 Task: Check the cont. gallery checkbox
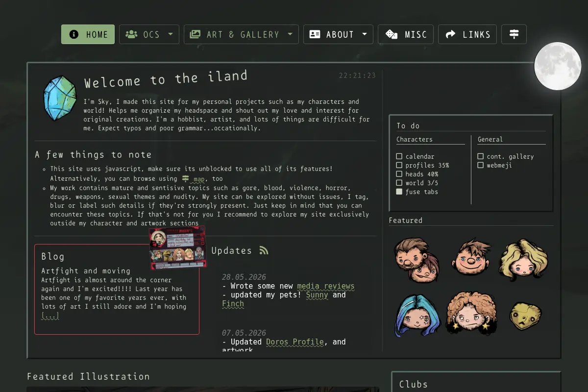(481, 156)
